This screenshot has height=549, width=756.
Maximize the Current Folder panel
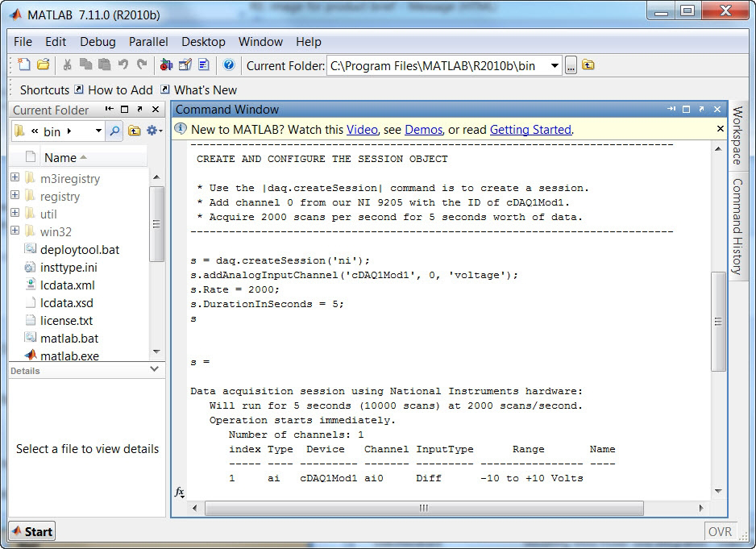[125, 110]
